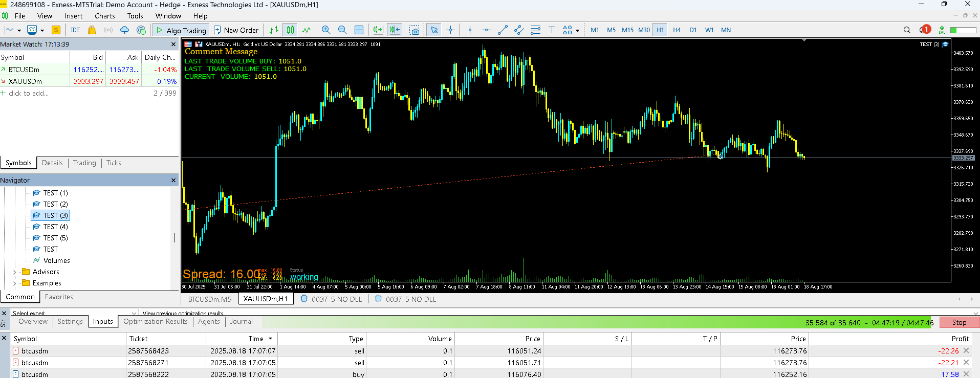Screen dimensions: 980x378
Task: Expand the Advisors folder in Navigator
Action: click(14, 272)
